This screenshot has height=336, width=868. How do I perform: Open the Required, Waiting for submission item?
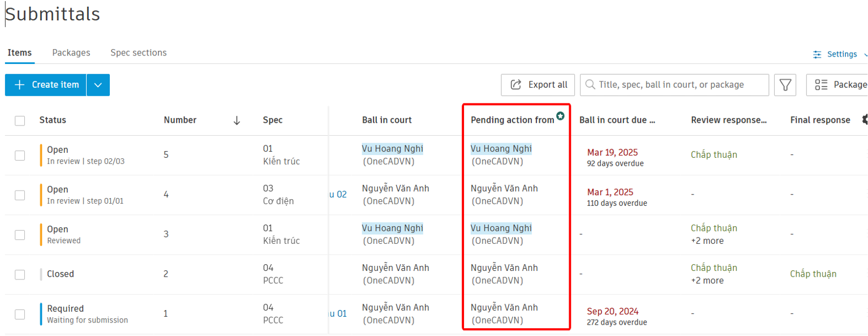(88, 314)
